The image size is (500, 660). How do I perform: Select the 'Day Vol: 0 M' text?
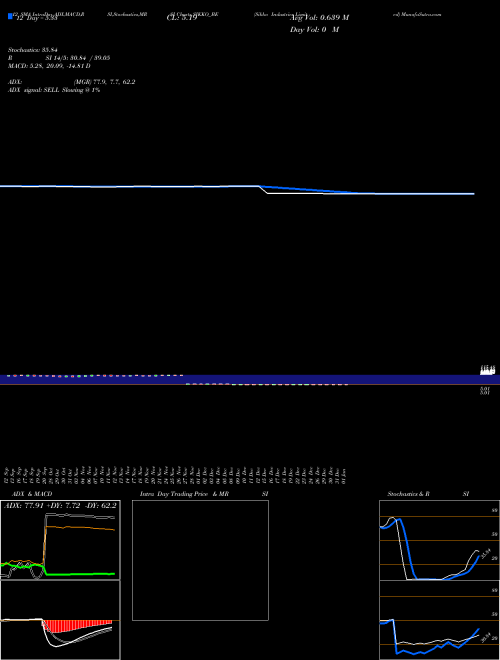click(314, 30)
